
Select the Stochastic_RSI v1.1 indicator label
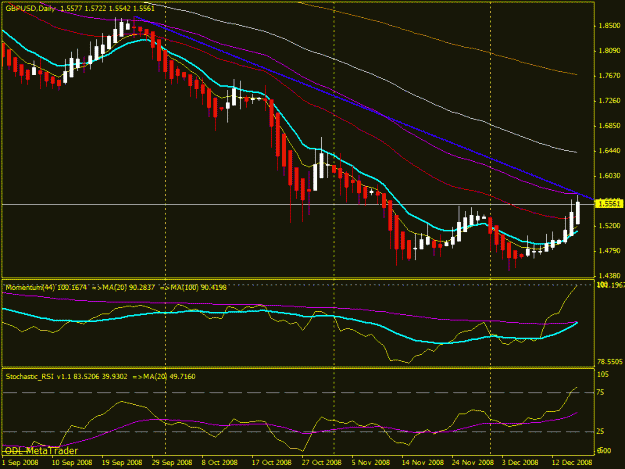(37, 377)
